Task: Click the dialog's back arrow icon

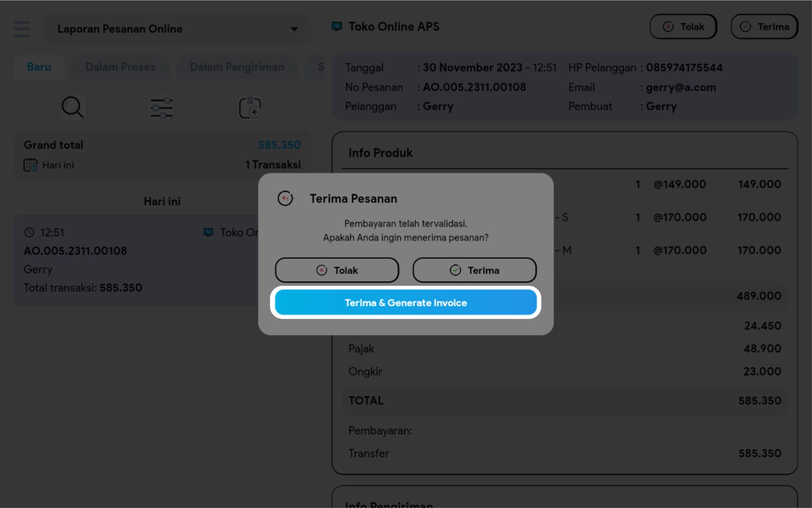Action: coord(285,198)
